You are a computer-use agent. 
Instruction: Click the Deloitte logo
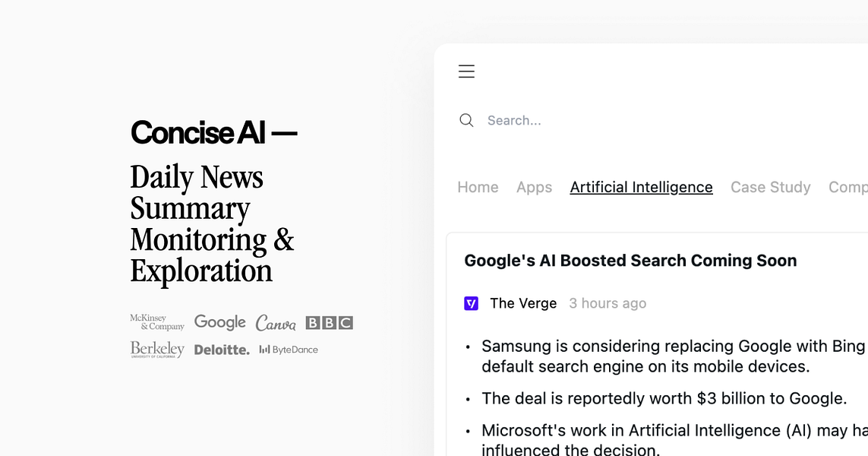(222, 350)
